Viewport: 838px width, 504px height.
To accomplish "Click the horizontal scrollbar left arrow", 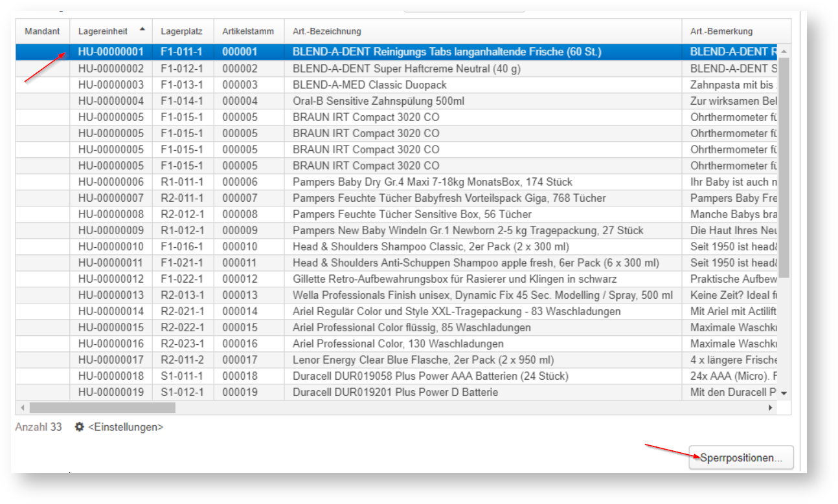I will click(x=23, y=408).
